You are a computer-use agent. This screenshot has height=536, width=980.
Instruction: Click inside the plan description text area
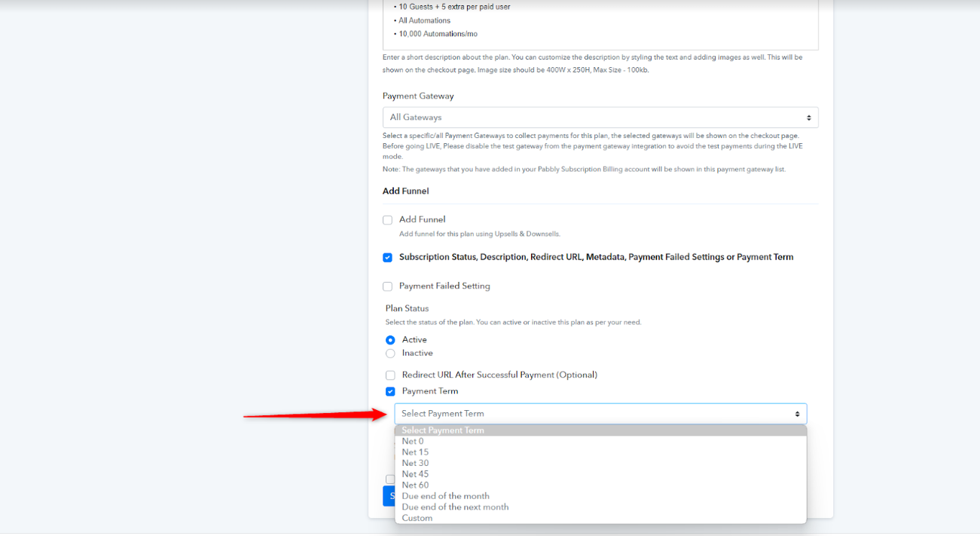tap(600, 23)
